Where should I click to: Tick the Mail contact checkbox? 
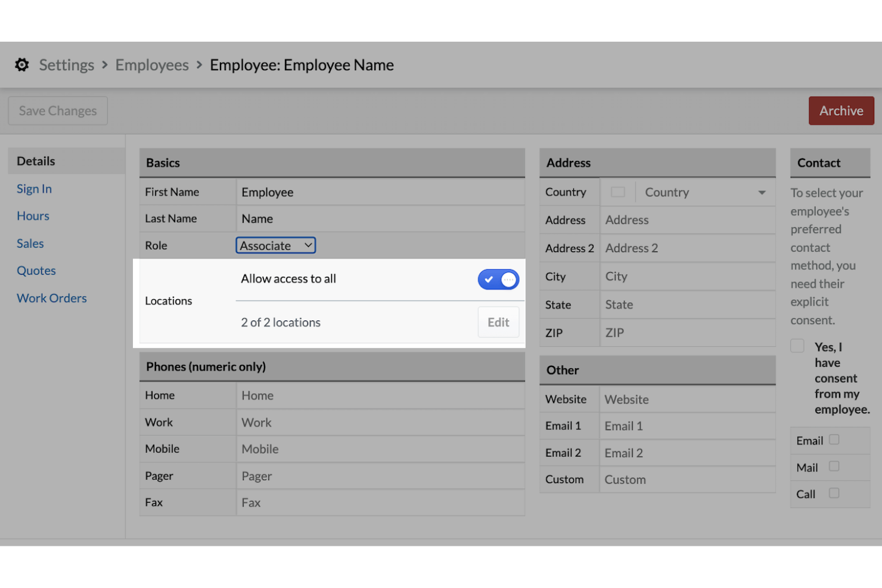coord(834,466)
